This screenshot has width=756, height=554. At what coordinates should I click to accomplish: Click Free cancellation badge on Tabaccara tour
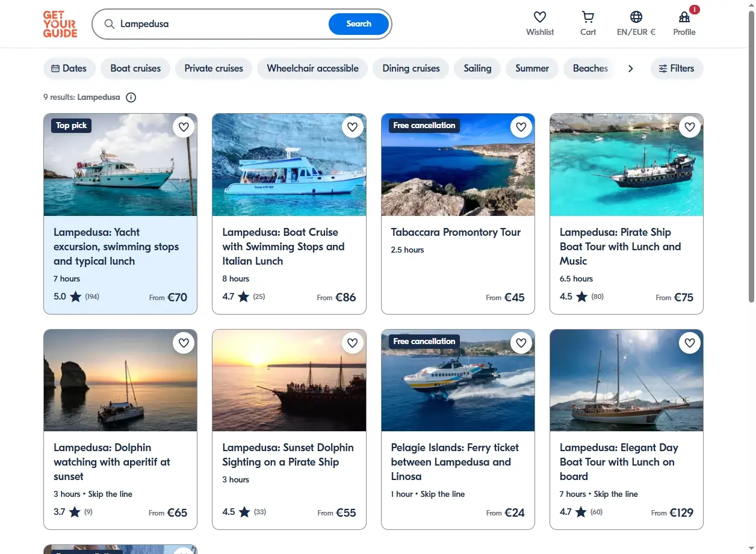click(x=424, y=126)
